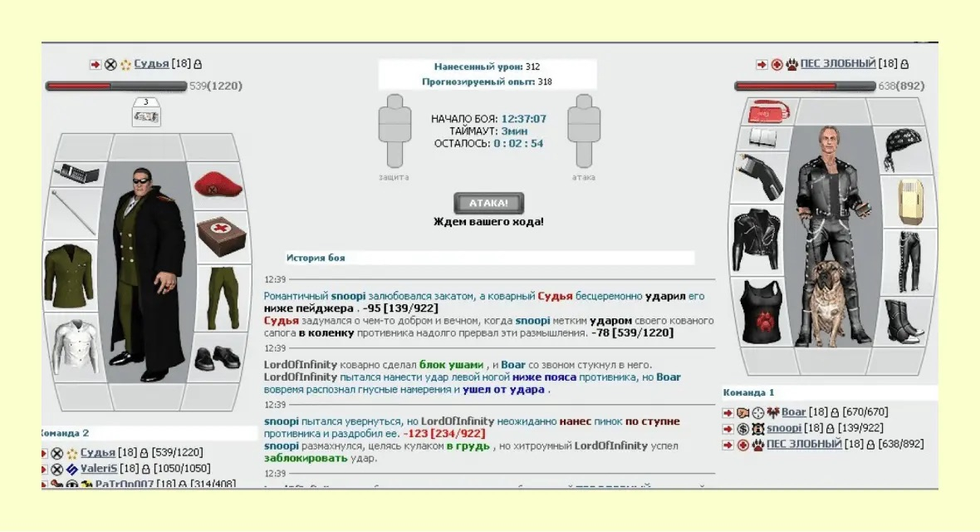The image size is (980, 532).
Task: Open Судья's profile link above the left health bar
Action: tap(151, 64)
